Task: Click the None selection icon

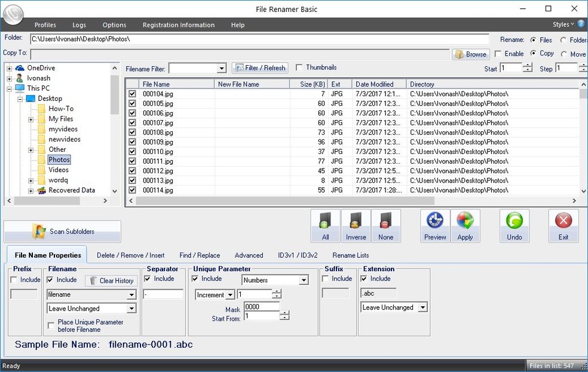Action: pos(386,226)
